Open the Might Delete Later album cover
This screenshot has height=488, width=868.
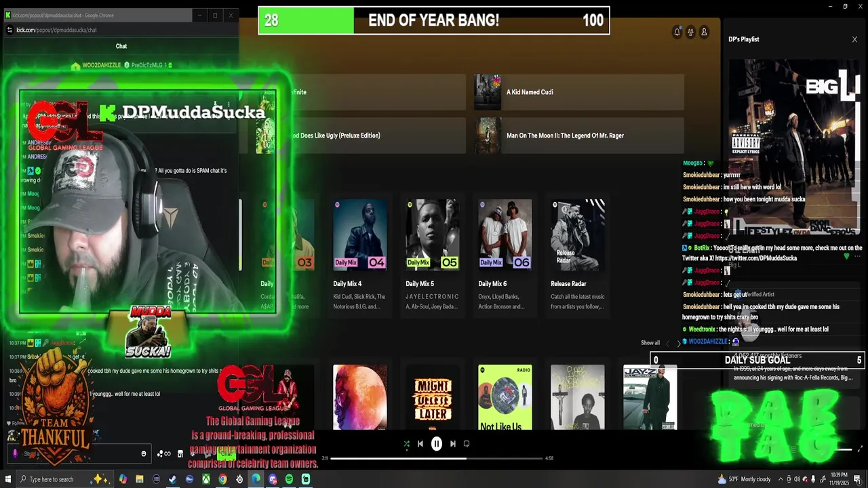[x=433, y=397]
